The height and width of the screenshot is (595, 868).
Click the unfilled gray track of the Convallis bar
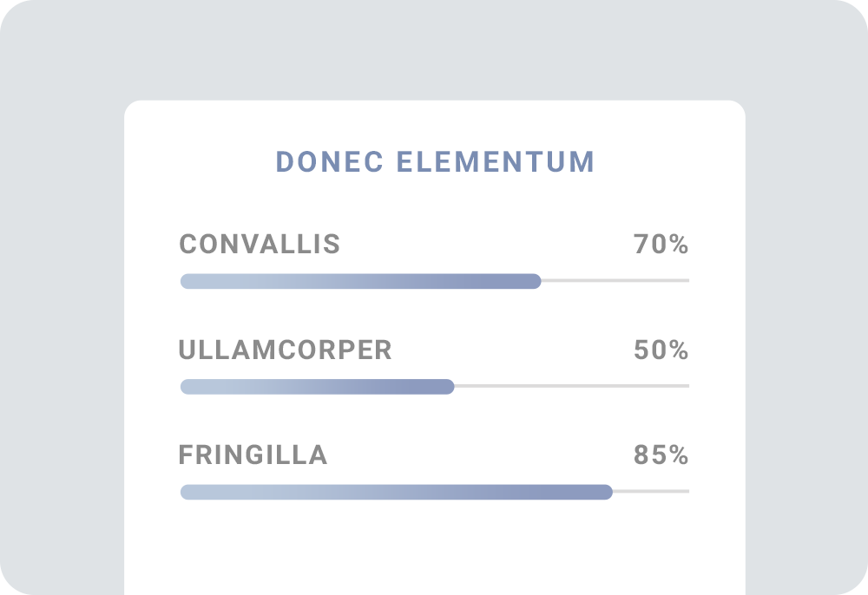coord(615,281)
